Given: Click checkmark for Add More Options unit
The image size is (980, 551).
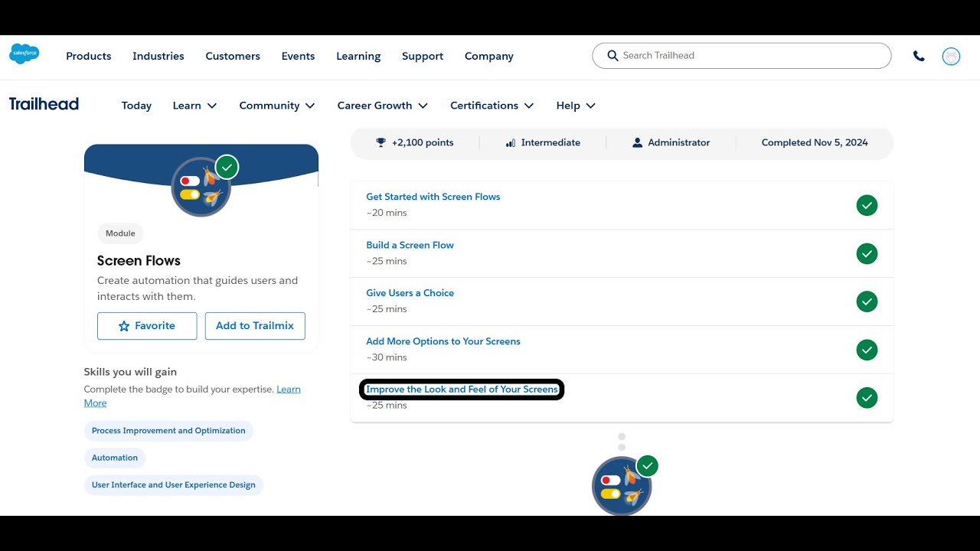Looking at the screenshot, I should coord(867,350).
